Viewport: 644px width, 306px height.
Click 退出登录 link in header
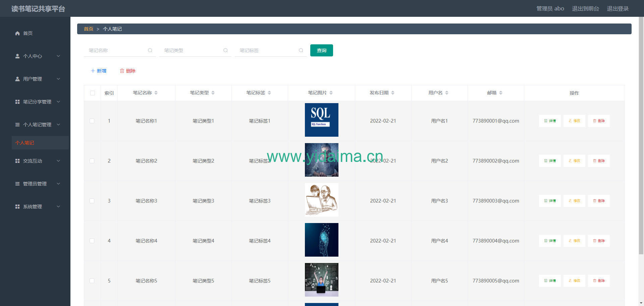pyautogui.click(x=618, y=8)
